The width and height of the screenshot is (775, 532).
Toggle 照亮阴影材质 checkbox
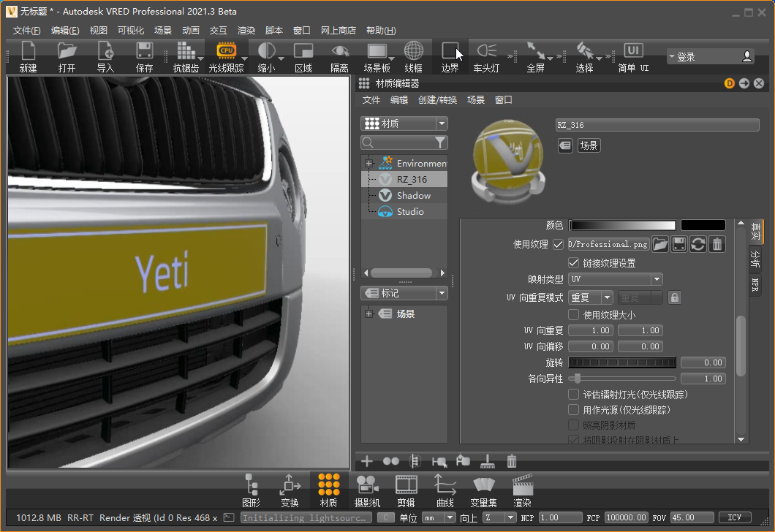[573, 425]
